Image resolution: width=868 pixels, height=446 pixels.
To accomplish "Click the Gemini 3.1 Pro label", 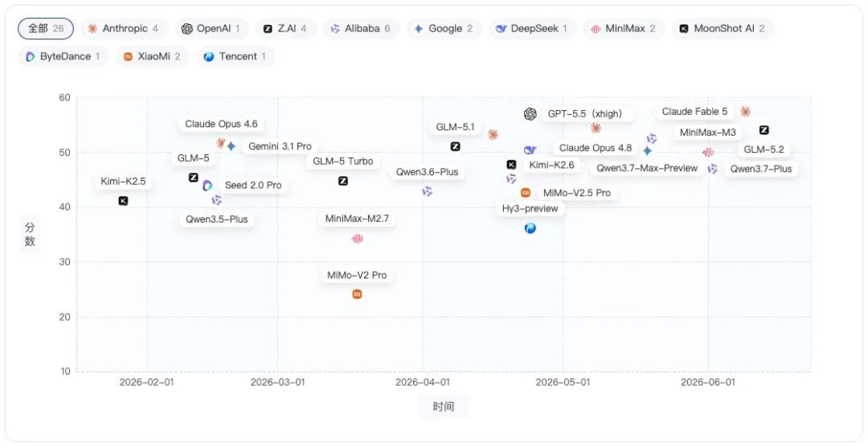I will [x=280, y=146].
